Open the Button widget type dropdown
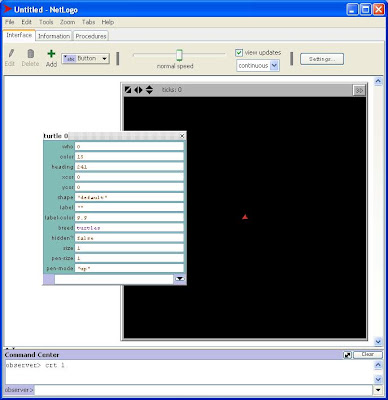The image size is (388, 400). 86,59
